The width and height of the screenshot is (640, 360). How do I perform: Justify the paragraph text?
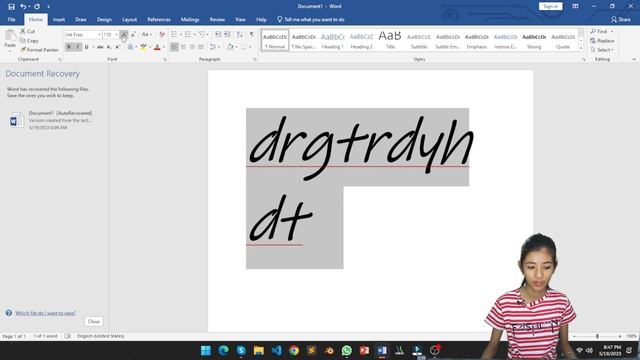coord(201,47)
